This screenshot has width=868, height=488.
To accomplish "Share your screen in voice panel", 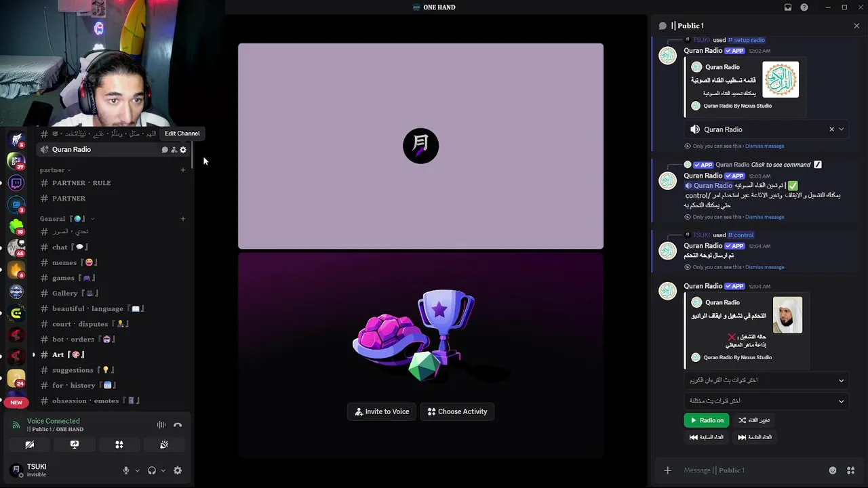I will click(75, 445).
